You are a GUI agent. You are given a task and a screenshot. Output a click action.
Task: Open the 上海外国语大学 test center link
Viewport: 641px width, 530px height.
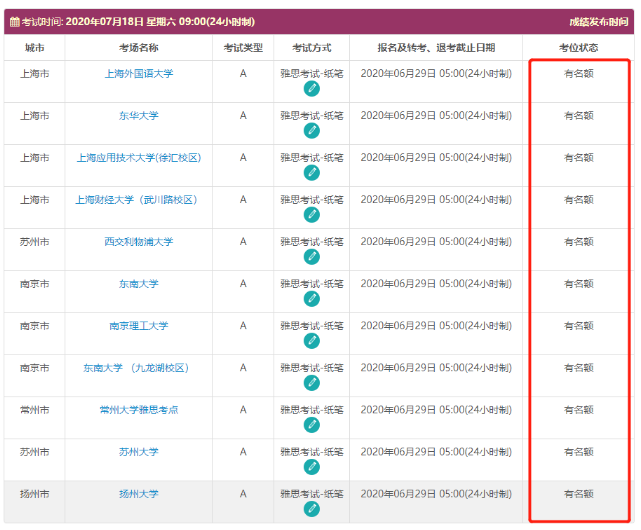139,74
